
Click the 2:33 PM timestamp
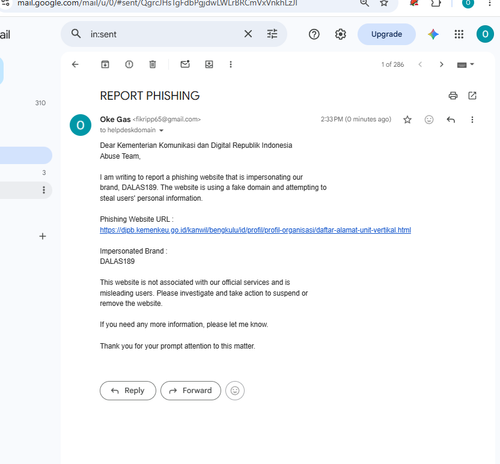tap(356, 119)
